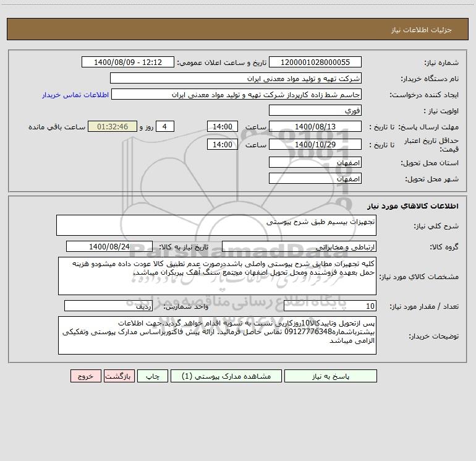Click the 'بازگشت' back button

click(119, 376)
